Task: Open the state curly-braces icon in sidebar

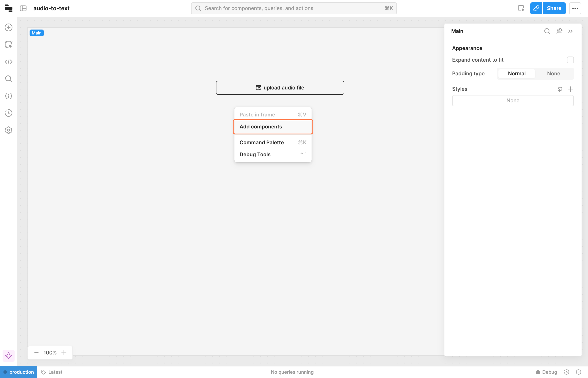Action: [9, 96]
